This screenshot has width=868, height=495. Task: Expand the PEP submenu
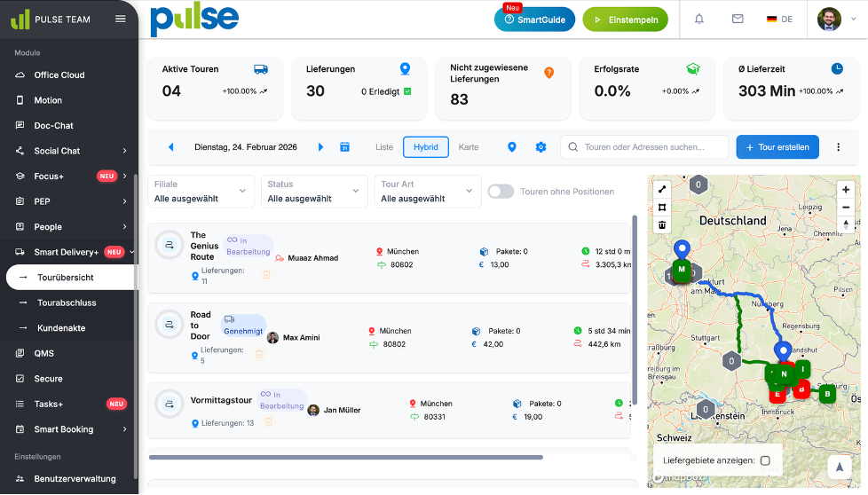coord(124,201)
